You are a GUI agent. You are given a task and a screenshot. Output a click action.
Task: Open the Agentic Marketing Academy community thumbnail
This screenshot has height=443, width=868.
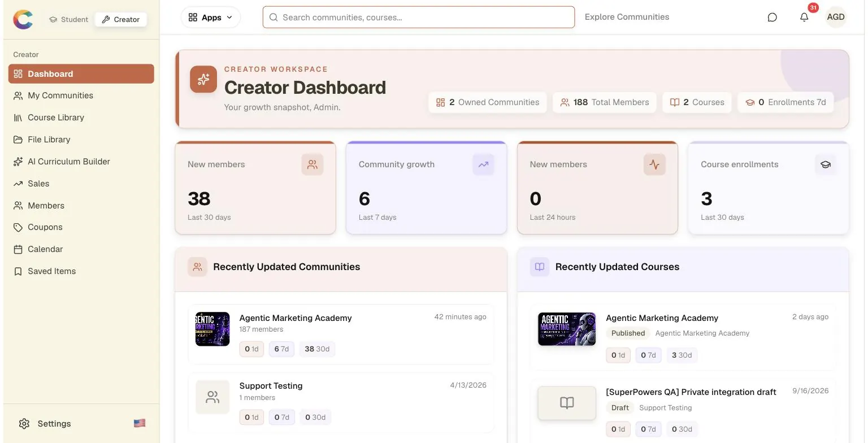point(212,329)
